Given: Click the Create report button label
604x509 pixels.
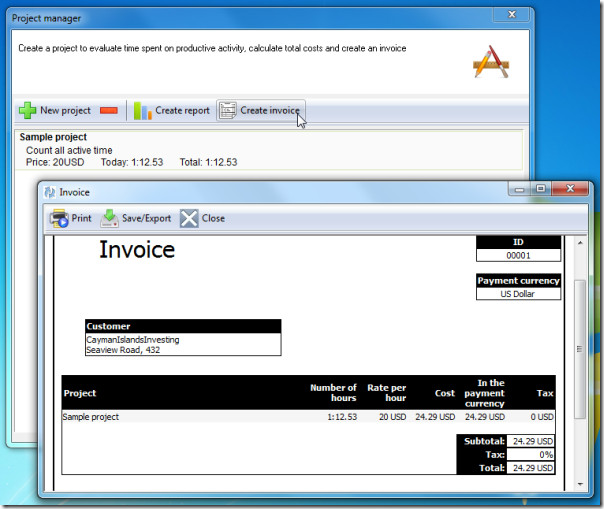Looking at the screenshot, I should [182, 111].
